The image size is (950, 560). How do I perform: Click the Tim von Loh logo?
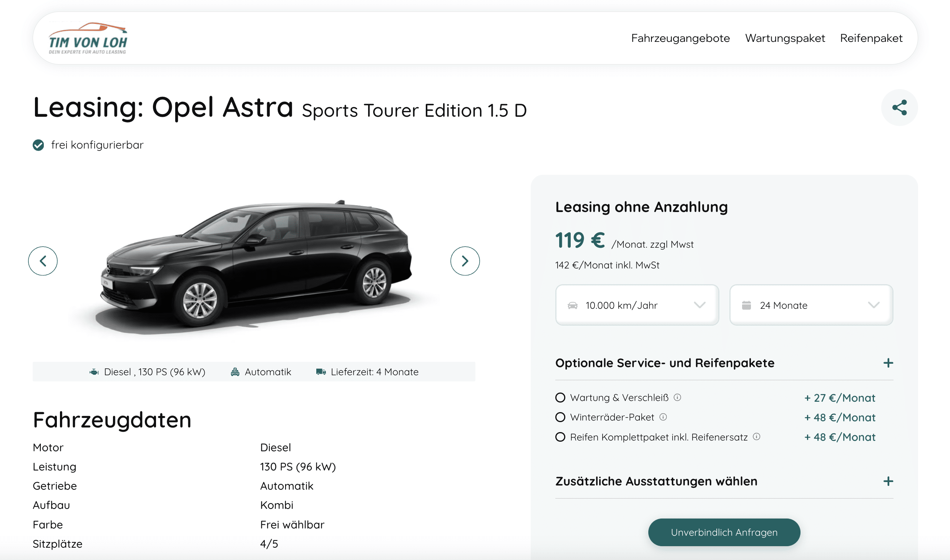(88, 38)
